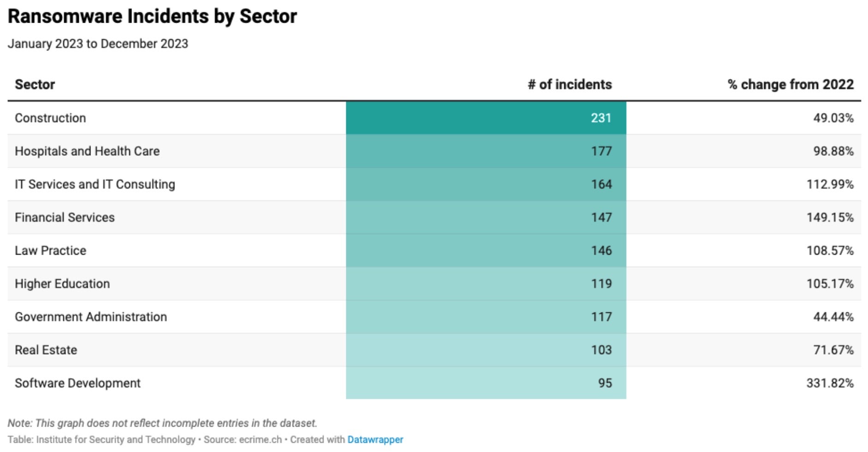Select the IT Services and IT Consulting label
868x452 pixels.
tap(95, 184)
